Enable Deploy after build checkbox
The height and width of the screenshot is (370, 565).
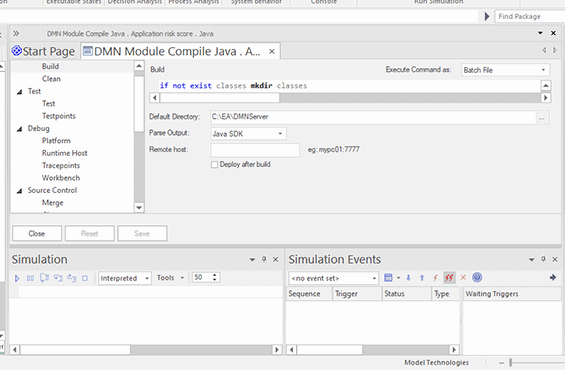pos(214,165)
